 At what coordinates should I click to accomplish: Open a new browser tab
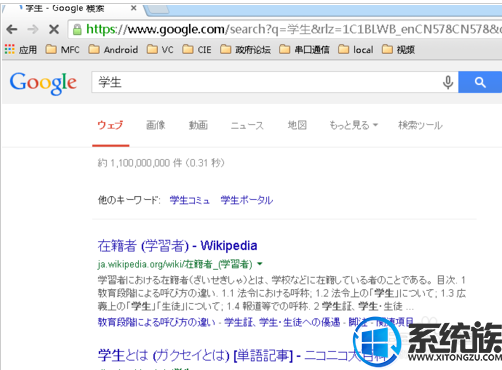tap(157, 9)
